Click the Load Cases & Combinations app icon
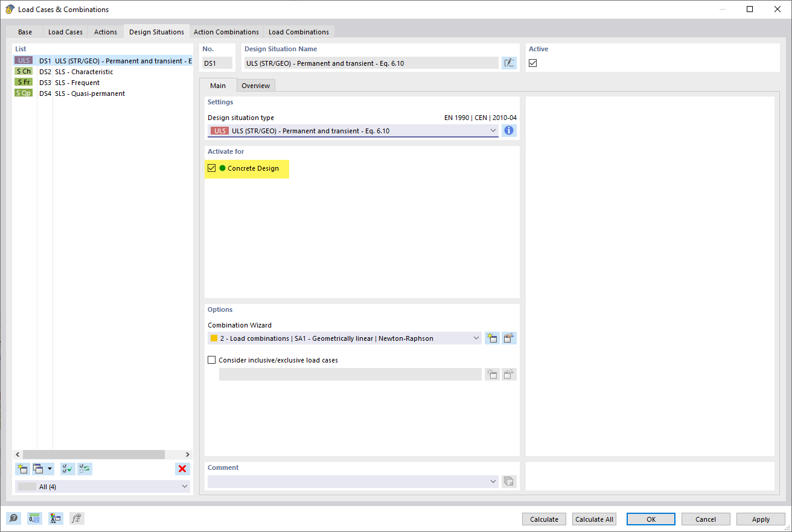 (10, 9)
